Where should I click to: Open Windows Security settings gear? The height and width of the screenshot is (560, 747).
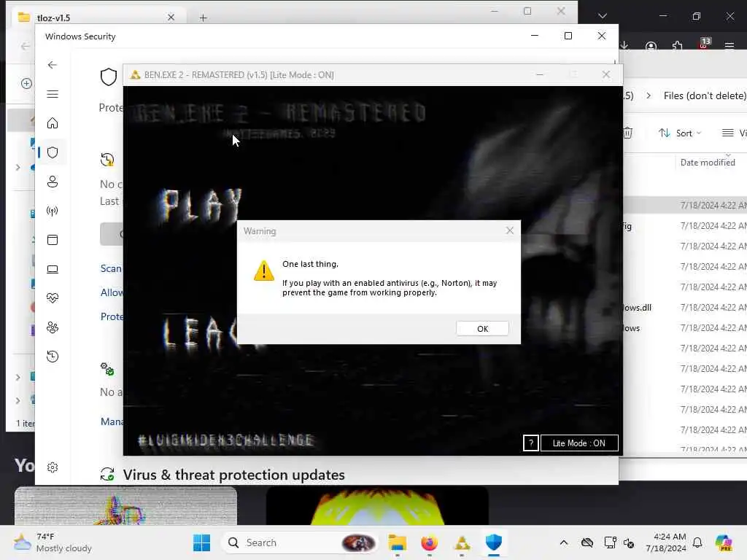53,467
